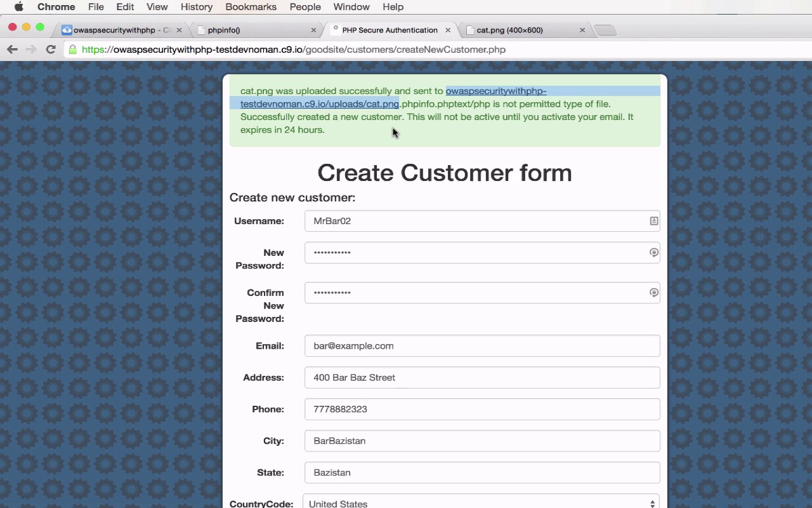Image resolution: width=812 pixels, height=508 pixels.
Task: Click the 'expires in 24 hours.' message text
Action: pyautogui.click(x=282, y=130)
